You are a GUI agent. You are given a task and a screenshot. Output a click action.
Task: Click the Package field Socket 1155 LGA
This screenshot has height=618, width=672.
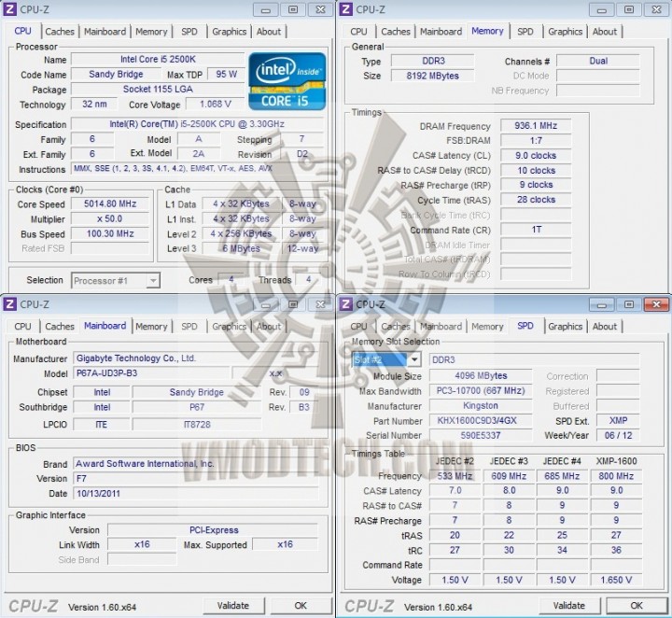pos(158,89)
